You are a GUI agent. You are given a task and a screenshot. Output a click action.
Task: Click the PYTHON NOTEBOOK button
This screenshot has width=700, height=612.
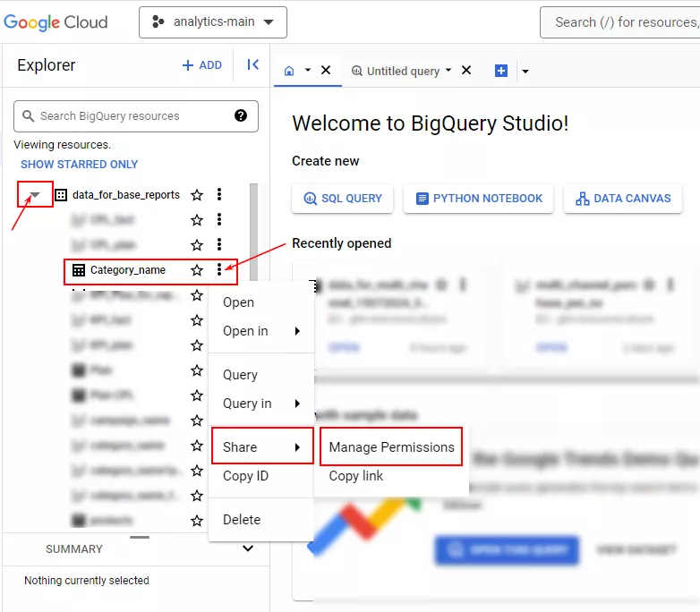pos(478,199)
